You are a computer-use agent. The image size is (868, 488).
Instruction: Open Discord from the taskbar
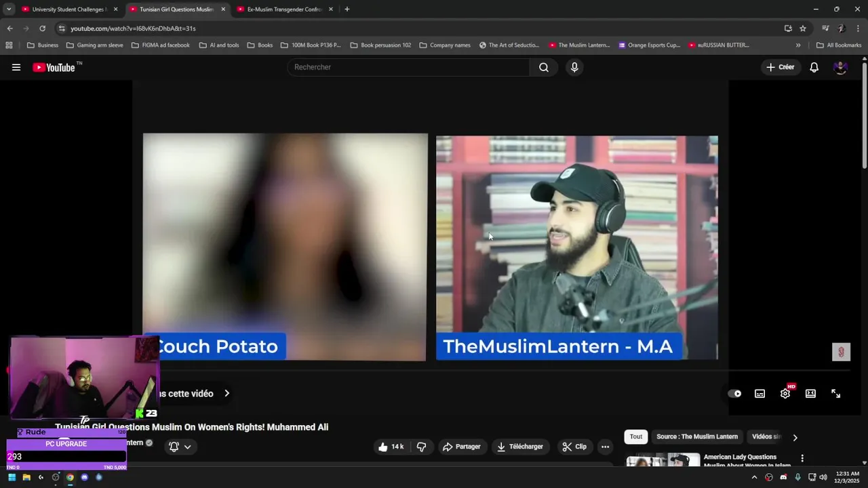84,477
